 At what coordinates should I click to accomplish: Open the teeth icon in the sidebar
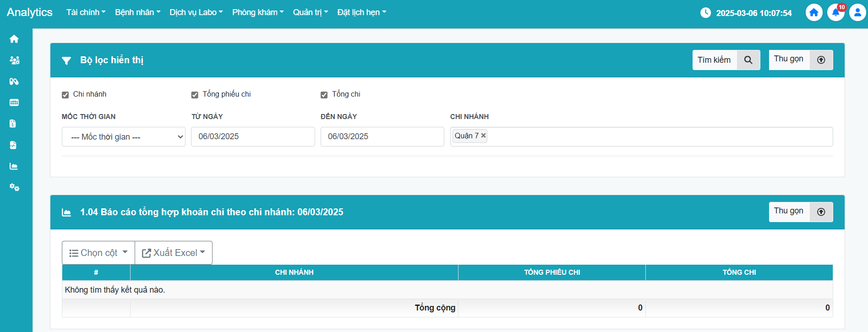[14, 103]
